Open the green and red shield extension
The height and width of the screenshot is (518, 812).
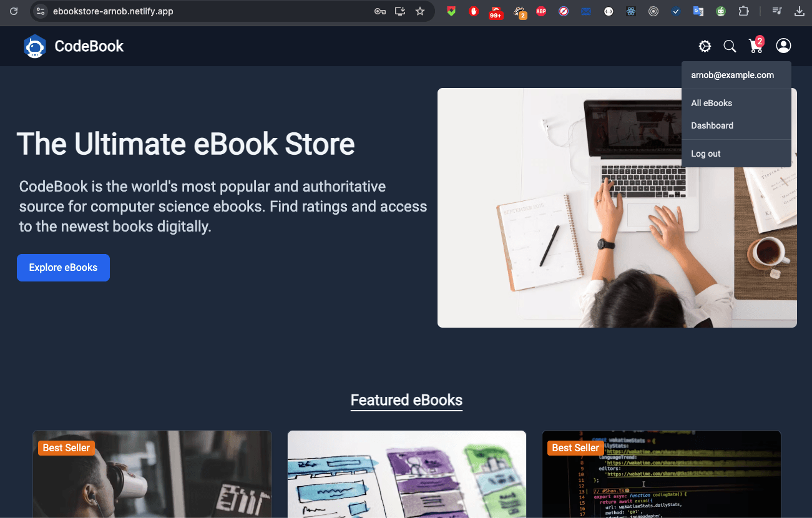451,11
